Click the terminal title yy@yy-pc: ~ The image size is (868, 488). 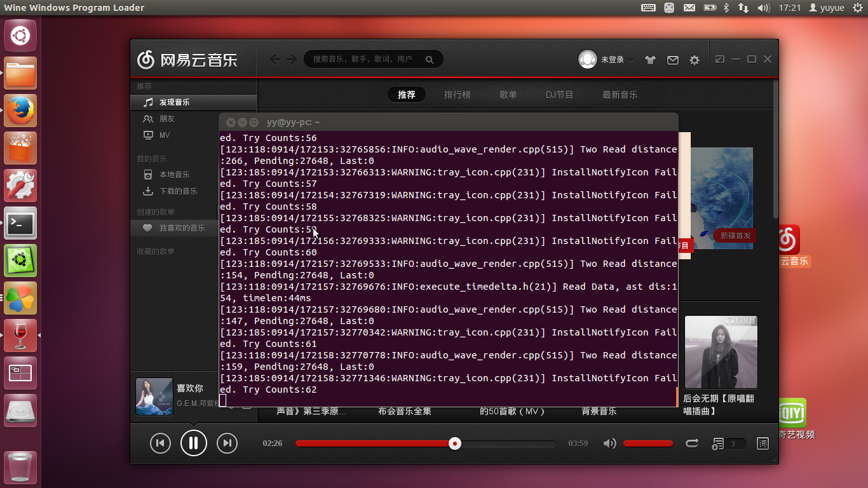click(x=294, y=122)
